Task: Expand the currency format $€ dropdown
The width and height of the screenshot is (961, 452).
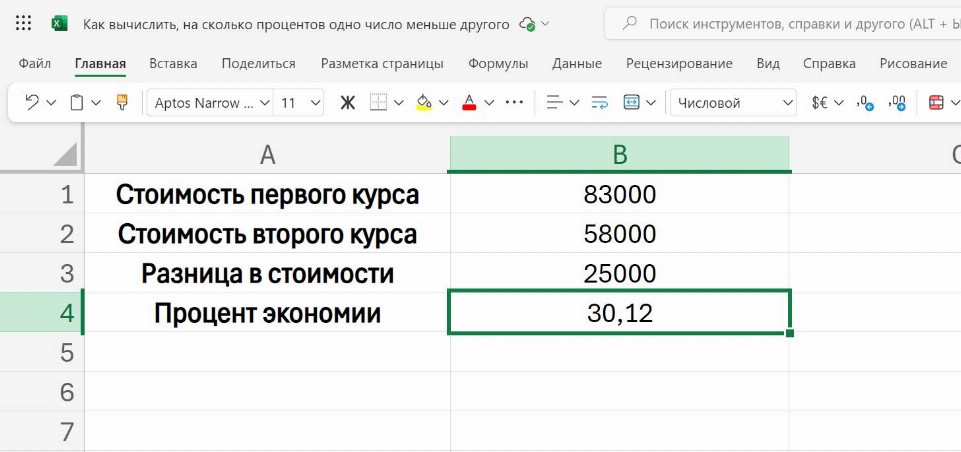Action: tap(838, 102)
